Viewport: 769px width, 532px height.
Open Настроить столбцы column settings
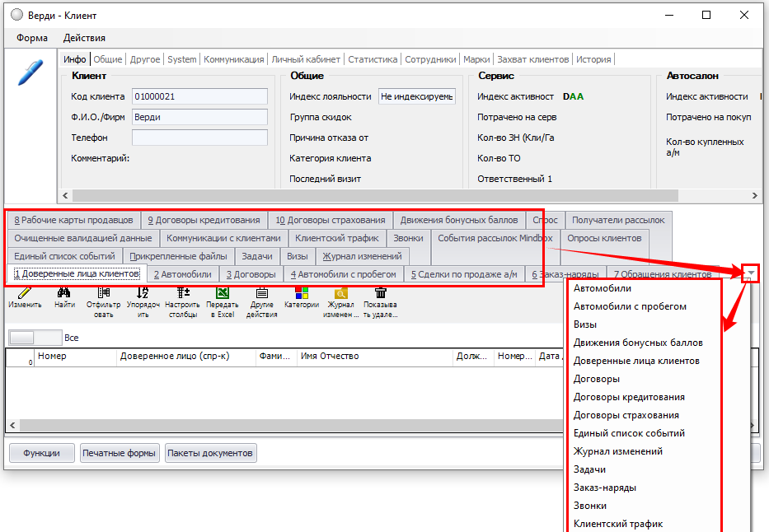tap(182, 293)
